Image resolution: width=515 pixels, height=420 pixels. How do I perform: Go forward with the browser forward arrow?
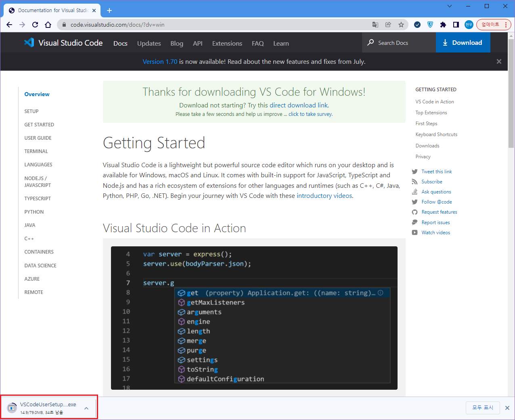coord(22,25)
